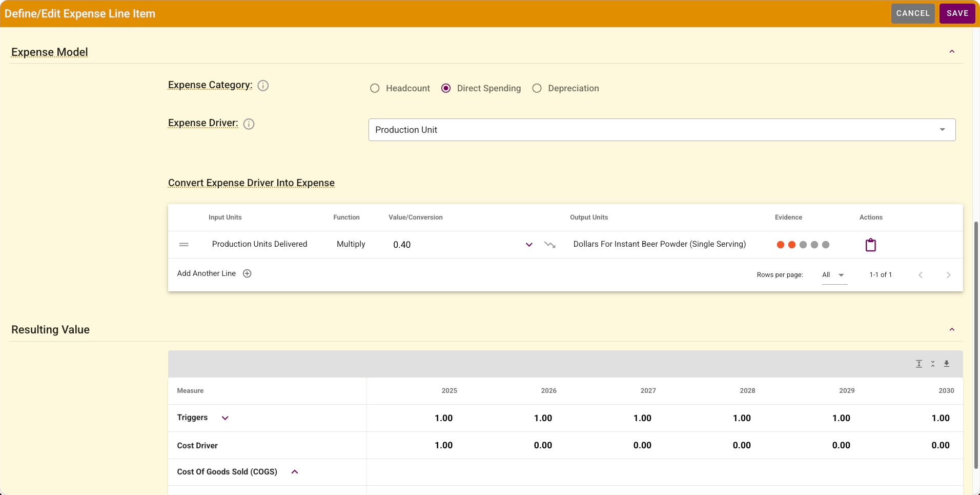Click the 2027 year column header

click(x=648, y=391)
